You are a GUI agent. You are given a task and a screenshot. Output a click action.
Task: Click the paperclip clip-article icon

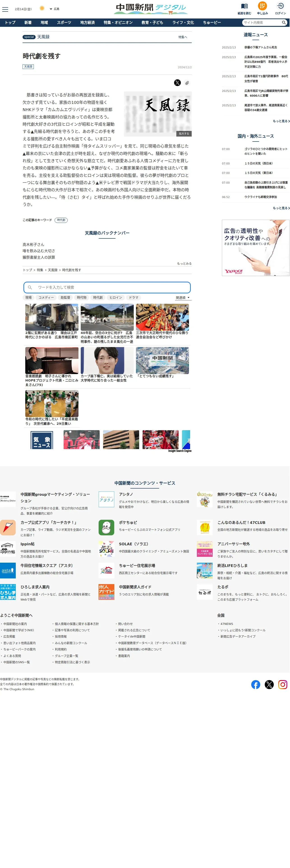pyautogui.click(x=187, y=83)
